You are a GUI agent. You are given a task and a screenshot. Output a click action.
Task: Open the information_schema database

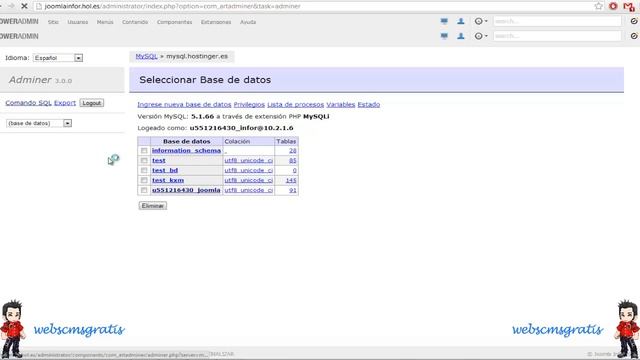point(186,151)
